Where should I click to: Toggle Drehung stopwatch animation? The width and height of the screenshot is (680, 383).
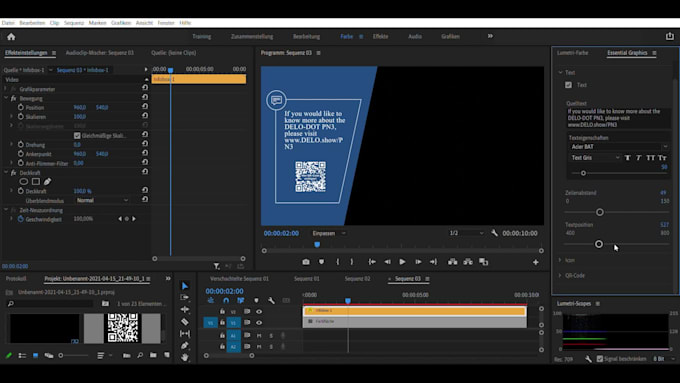point(21,144)
